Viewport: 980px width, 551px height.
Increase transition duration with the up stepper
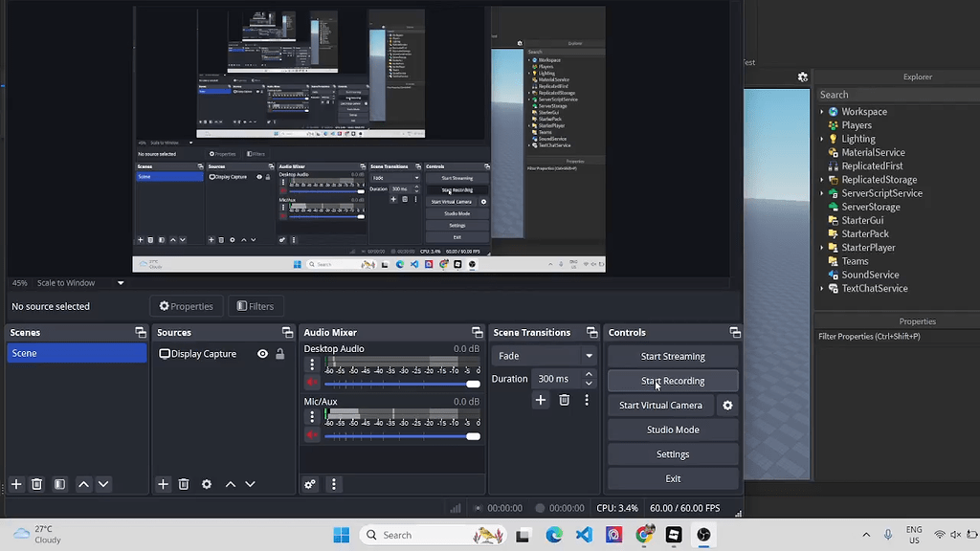point(589,374)
